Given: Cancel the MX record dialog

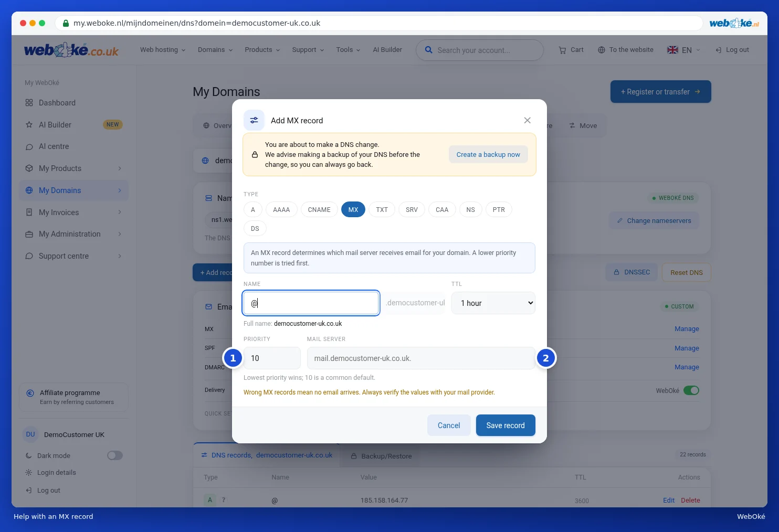Looking at the screenshot, I should pyautogui.click(x=449, y=425).
